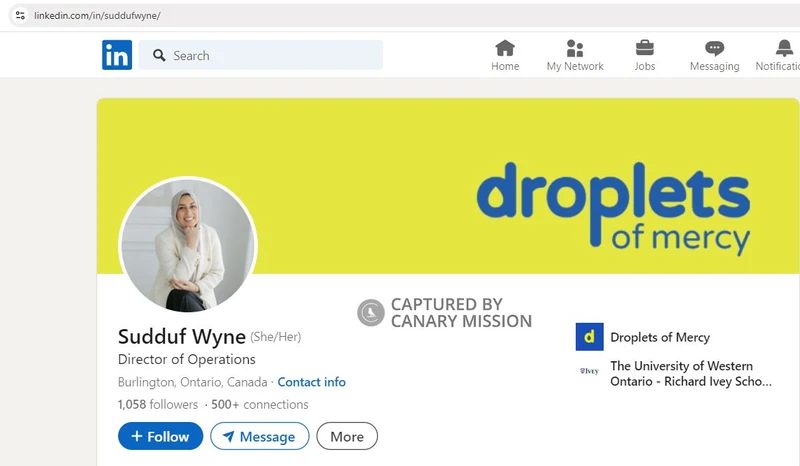Click the Follow button
Screen dimensions: 800x466
click(160, 436)
